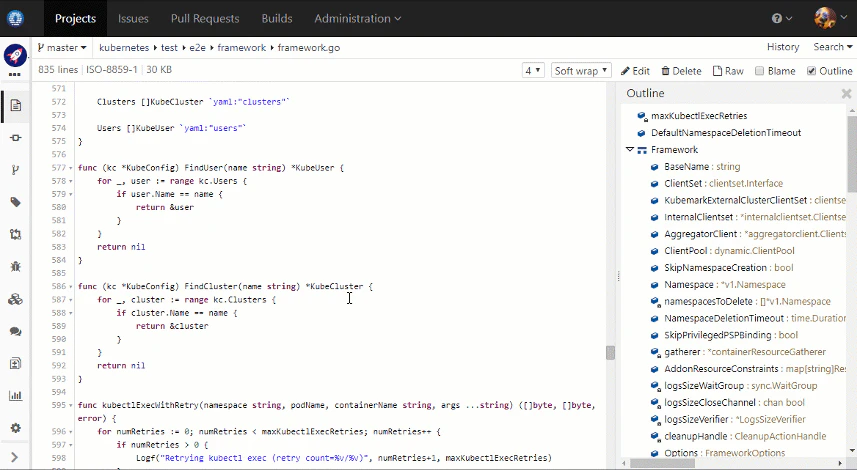Open the Branches sidebar icon
The width and height of the screenshot is (857, 470).
(x=15, y=170)
